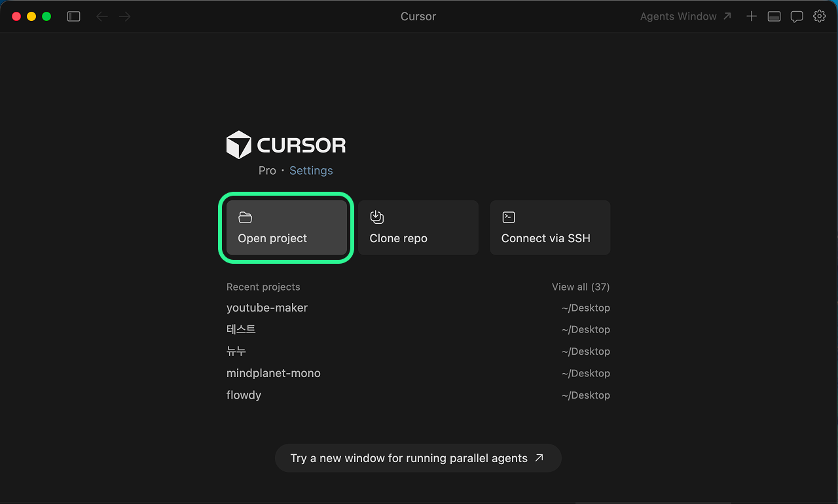Open the settings gear icon
The height and width of the screenshot is (504, 838).
click(820, 16)
